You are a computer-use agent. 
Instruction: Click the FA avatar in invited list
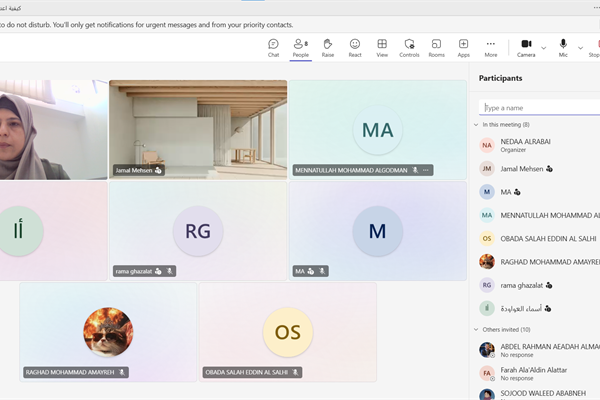click(487, 373)
